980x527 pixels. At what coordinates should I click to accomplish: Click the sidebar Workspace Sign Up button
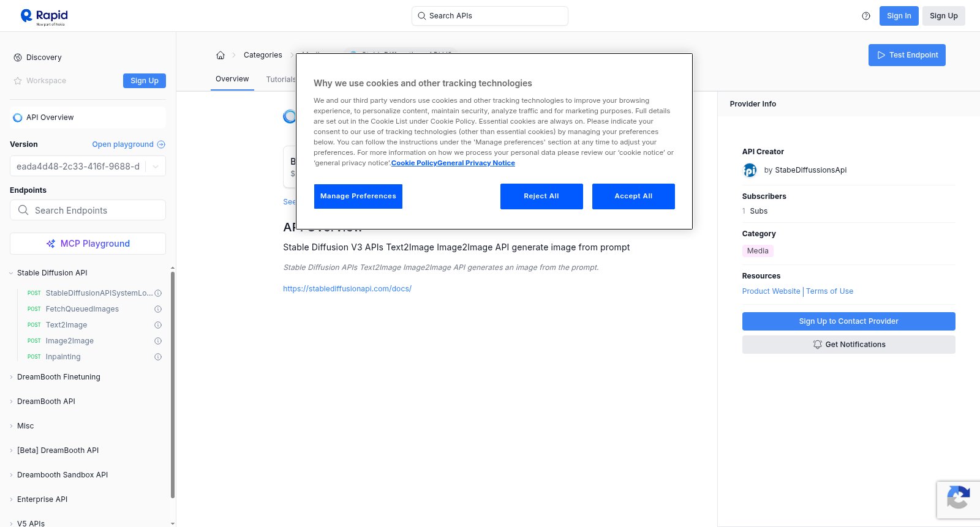click(145, 81)
